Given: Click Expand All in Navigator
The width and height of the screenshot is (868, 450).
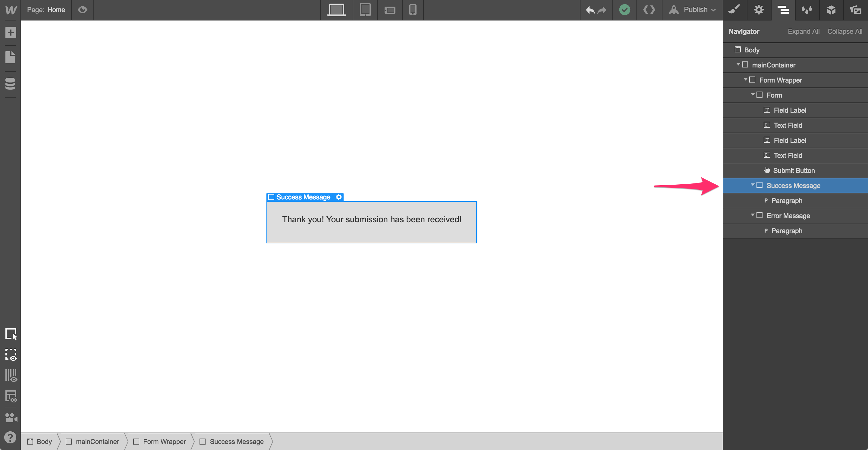Looking at the screenshot, I should 803,31.
